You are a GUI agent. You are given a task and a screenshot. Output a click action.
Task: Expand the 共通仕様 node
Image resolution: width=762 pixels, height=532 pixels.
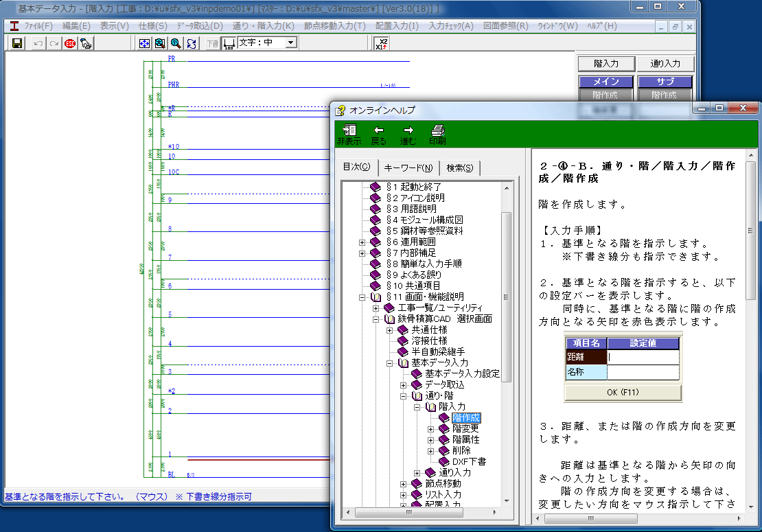(389, 330)
